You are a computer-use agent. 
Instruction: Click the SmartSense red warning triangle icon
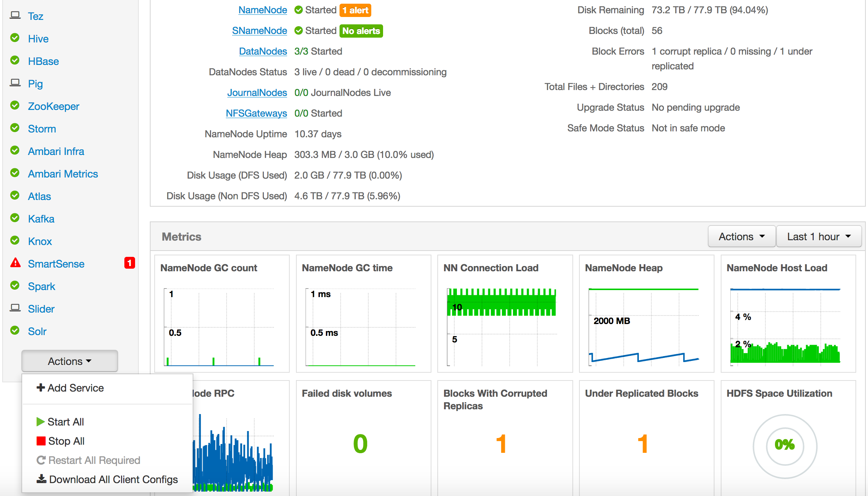(x=15, y=263)
